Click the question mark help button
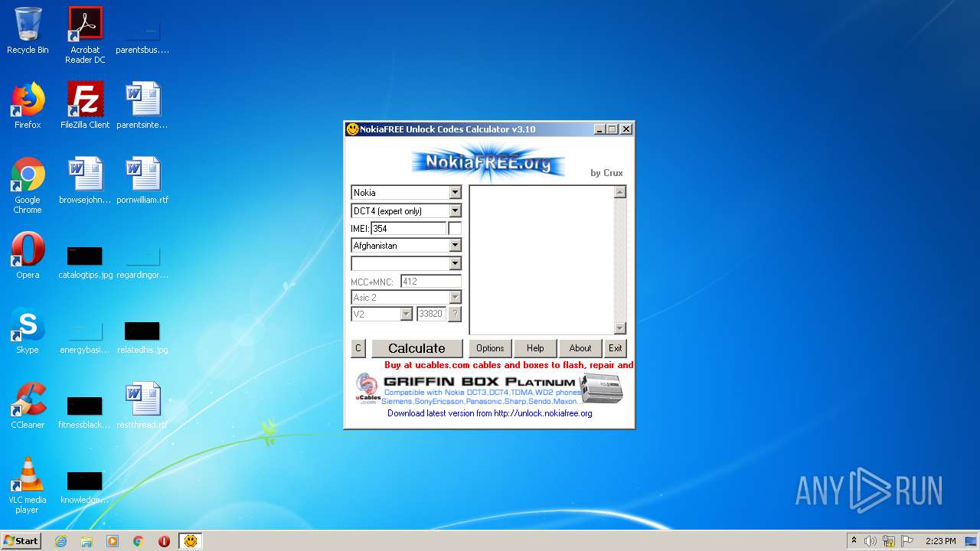The width and height of the screenshot is (980, 551). pos(455,314)
